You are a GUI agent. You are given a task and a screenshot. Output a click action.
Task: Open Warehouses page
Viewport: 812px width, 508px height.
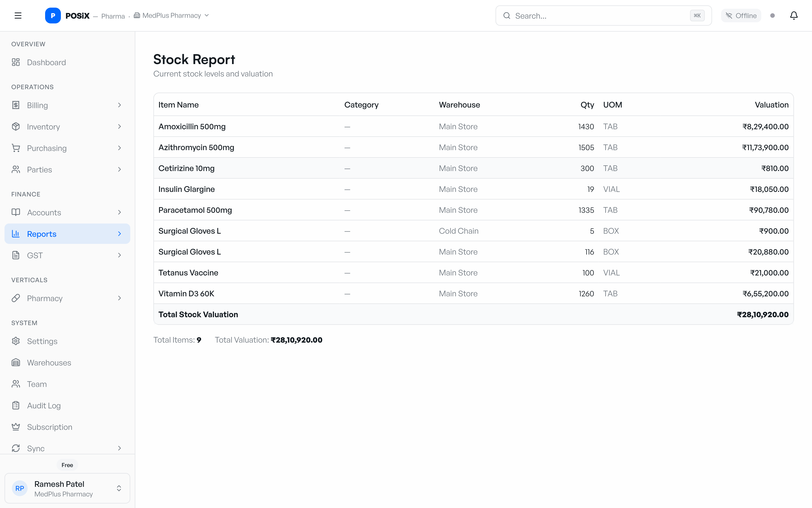(67, 363)
